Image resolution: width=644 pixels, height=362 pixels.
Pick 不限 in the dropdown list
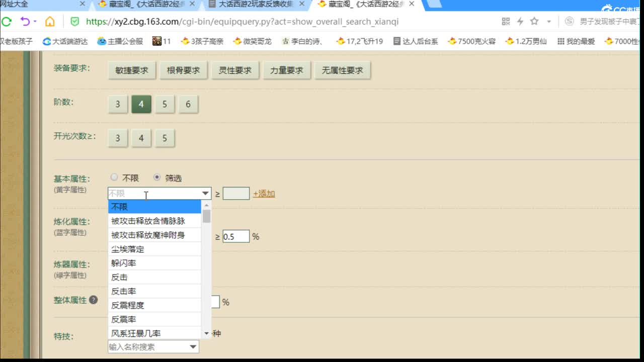[155, 207]
